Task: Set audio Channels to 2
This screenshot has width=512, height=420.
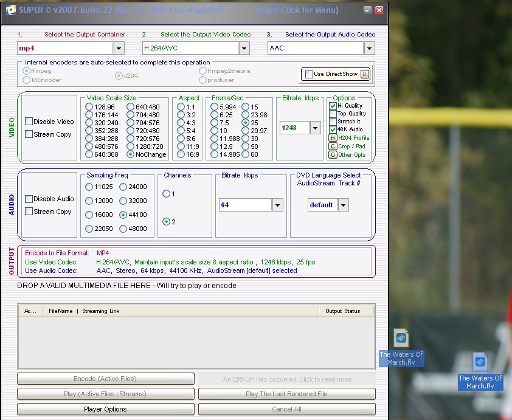Action: [x=166, y=222]
